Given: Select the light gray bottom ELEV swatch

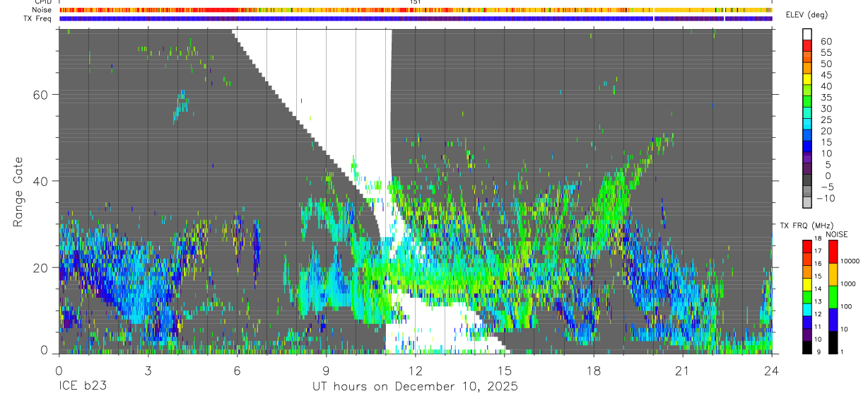Looking at the screenshot, I should (x=807, y=203).
